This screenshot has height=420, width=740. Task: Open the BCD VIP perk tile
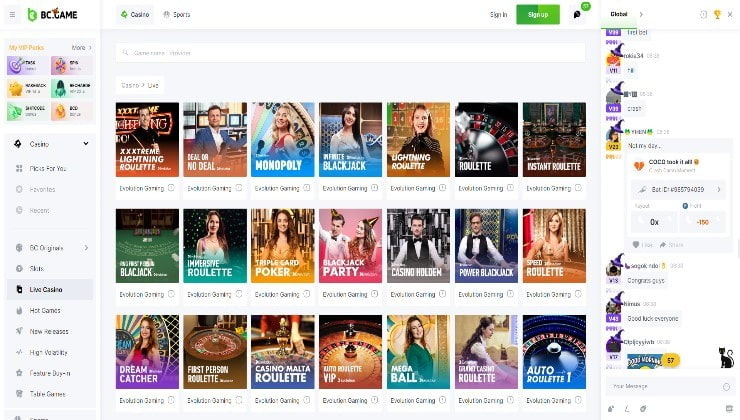72,111
